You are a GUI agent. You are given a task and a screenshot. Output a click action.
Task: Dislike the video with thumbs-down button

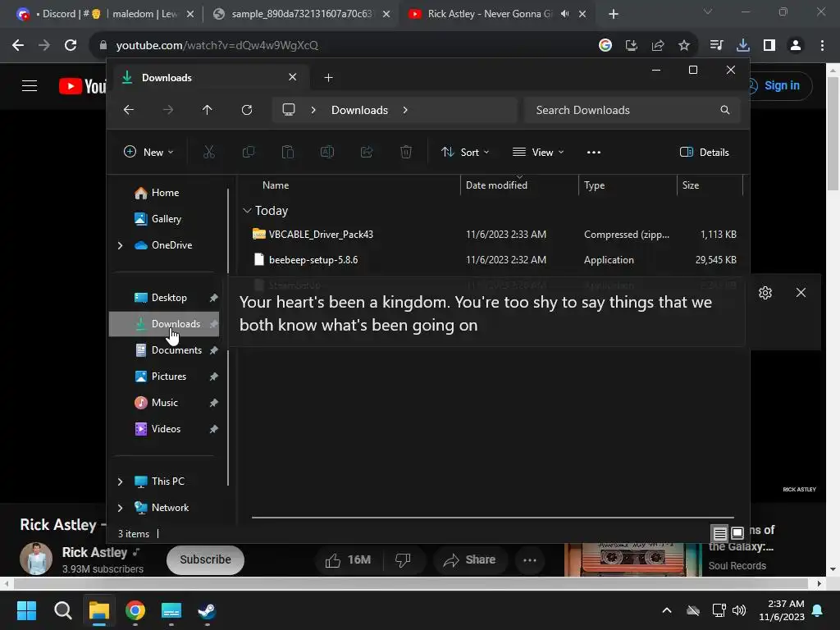tap(403, 559)
